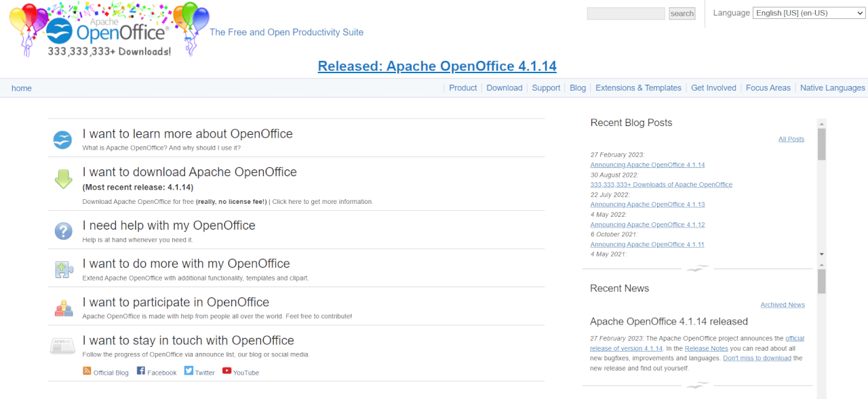Open I want to do more with my OpenOffice
This screenshot has width=868, height=399.
click(x=186, y=264)
